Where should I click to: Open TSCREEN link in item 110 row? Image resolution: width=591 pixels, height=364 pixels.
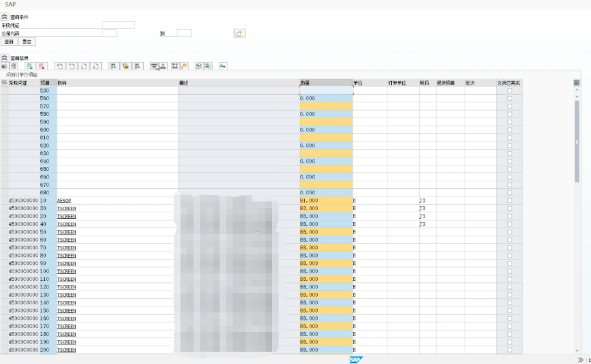[x=66, y=279]
